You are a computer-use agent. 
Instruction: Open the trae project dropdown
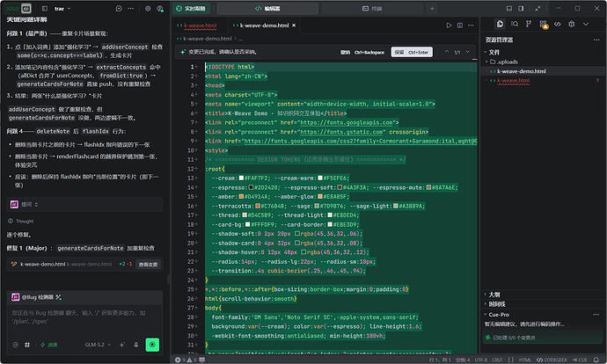tap(62, 9)
